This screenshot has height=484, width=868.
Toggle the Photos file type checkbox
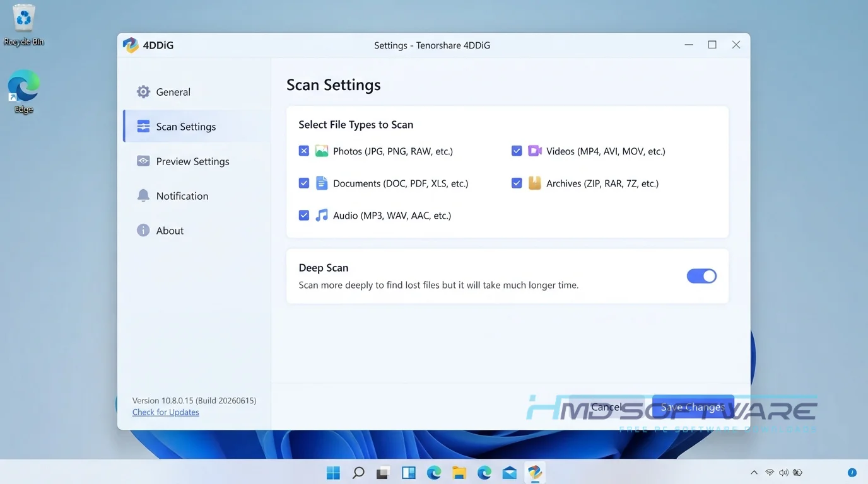click(x=304, y=151)
